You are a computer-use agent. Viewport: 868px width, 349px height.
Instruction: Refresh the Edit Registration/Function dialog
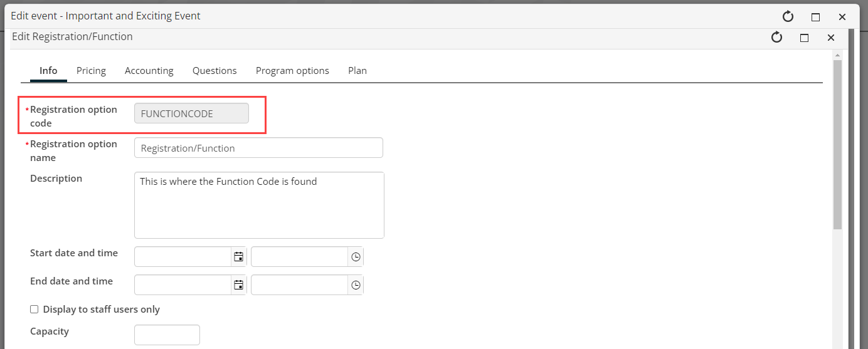coord(777,38)
